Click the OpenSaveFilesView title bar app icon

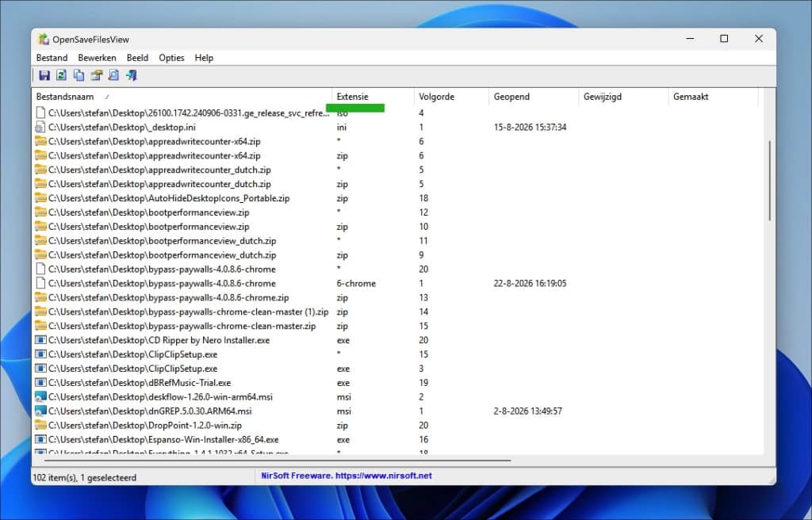pos(44,40)
